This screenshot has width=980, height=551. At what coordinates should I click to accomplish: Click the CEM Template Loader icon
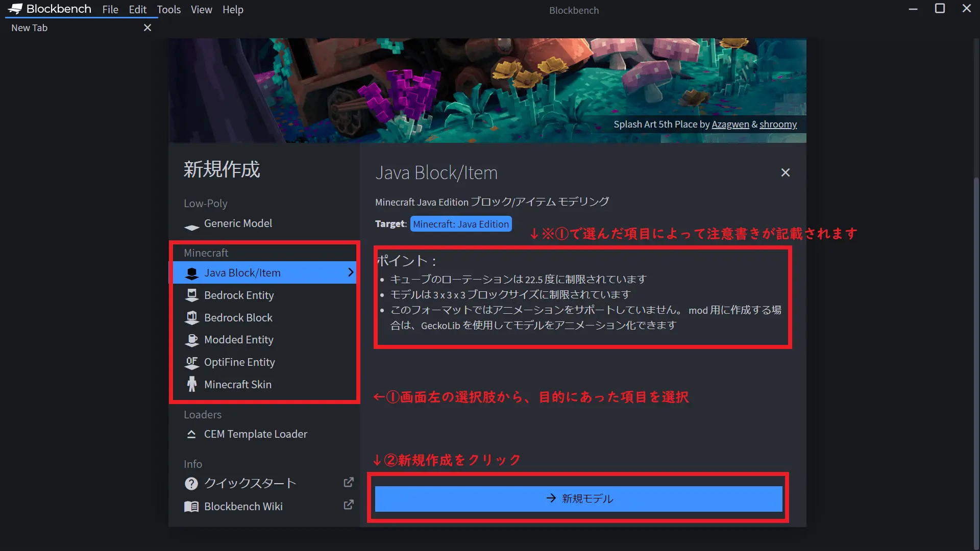click(x=191, y=434)
